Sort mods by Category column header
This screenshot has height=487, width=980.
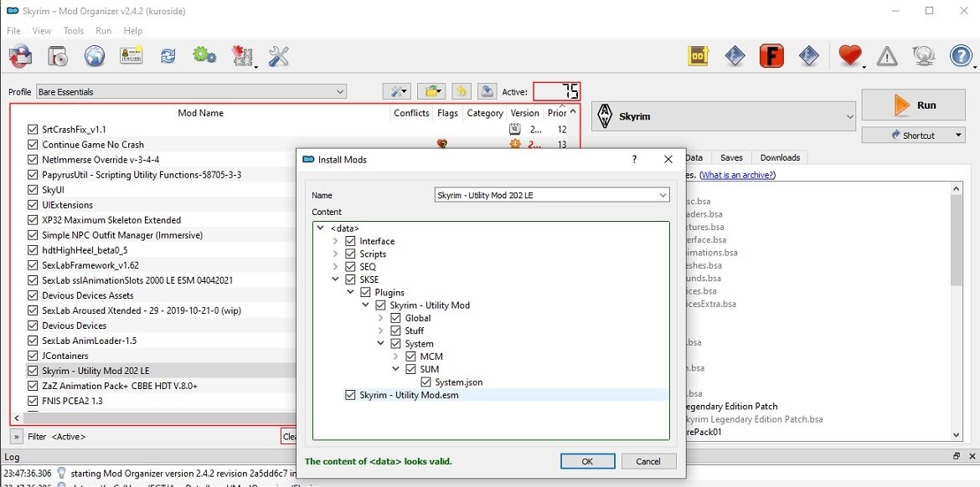[x=484, y=113]
